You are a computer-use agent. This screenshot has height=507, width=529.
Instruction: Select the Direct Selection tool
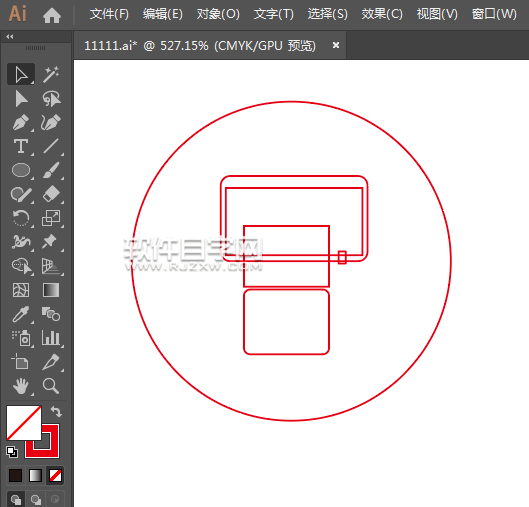21,99
